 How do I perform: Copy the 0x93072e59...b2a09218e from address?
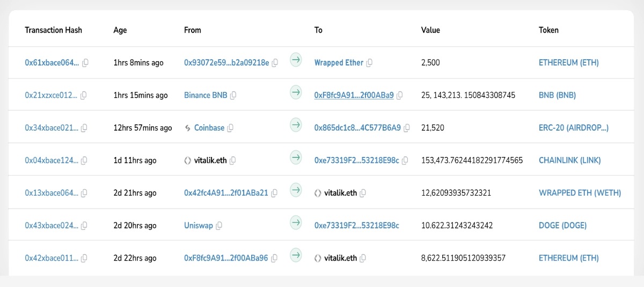pos(275,63)
